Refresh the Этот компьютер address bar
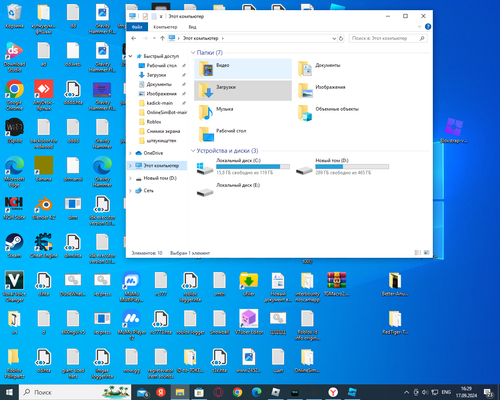Image resolution: width=500 pixels, height=400 pixels. (x=341, y=38)
